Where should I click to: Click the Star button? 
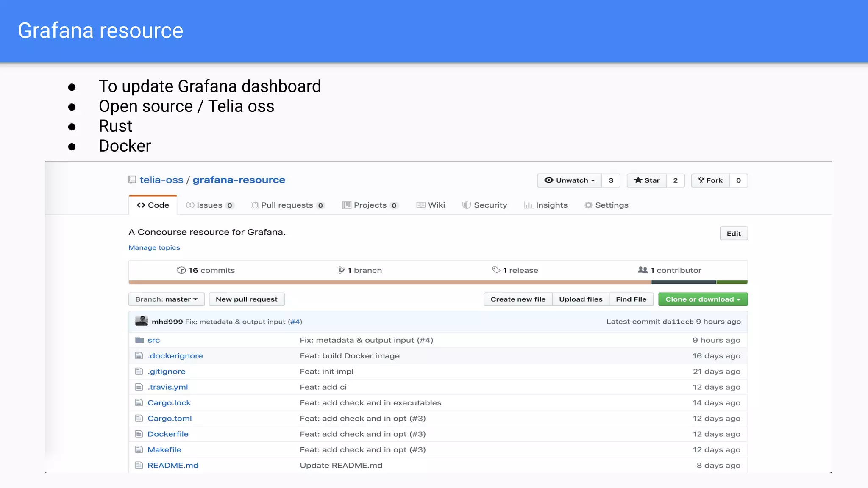coord(647,180)
